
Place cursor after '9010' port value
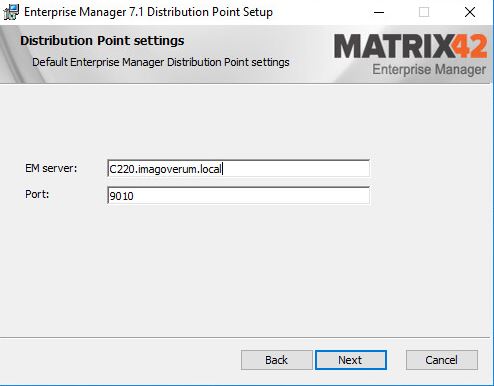coord(134,196)
